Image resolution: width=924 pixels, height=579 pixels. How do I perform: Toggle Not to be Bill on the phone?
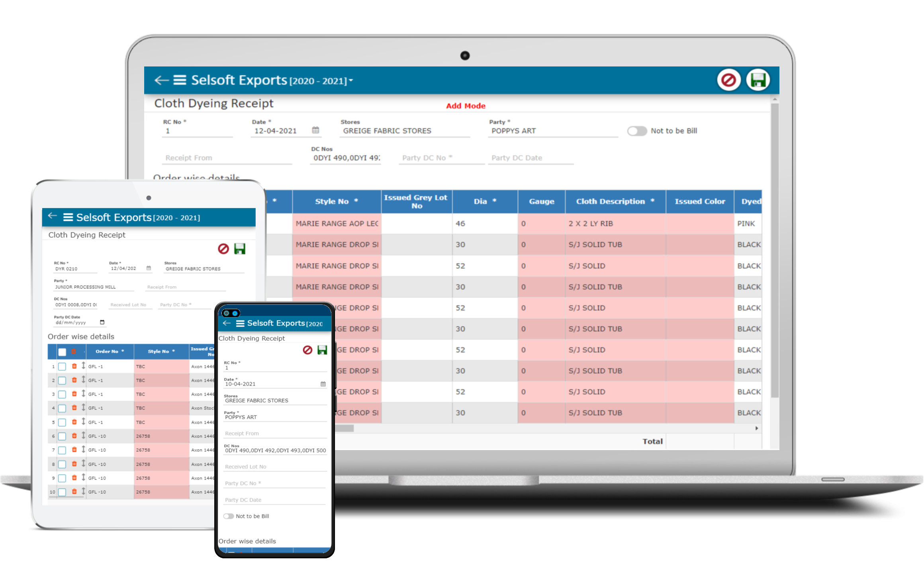pyautogui.click(x=229, y=516)
